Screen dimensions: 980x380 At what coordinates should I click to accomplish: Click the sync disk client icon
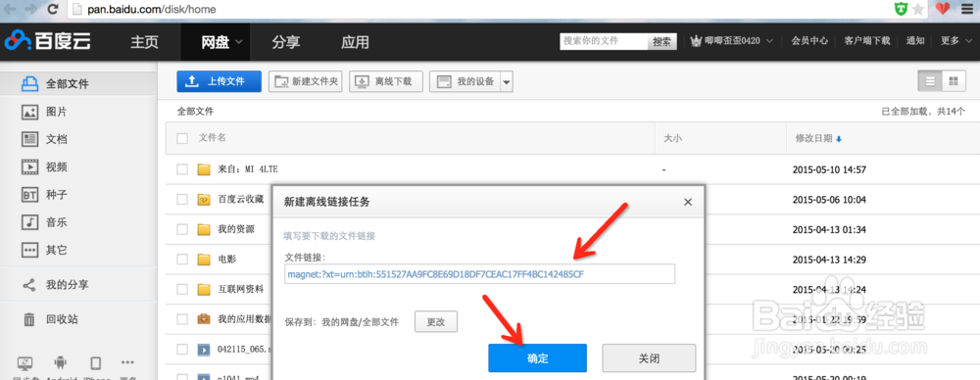click(x=25, y=363)
